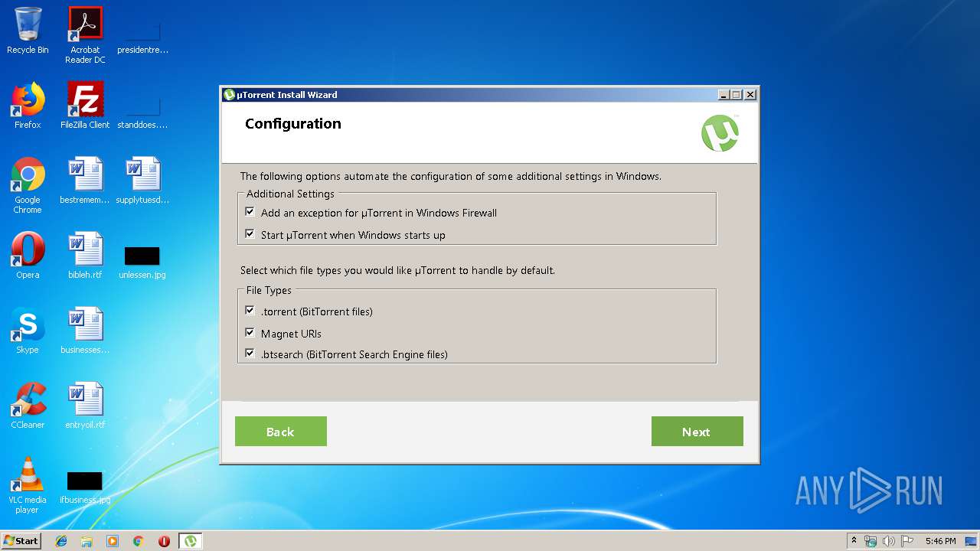Open Action Center flag icon
The image size is (980, 551).
tap(906, 541)
